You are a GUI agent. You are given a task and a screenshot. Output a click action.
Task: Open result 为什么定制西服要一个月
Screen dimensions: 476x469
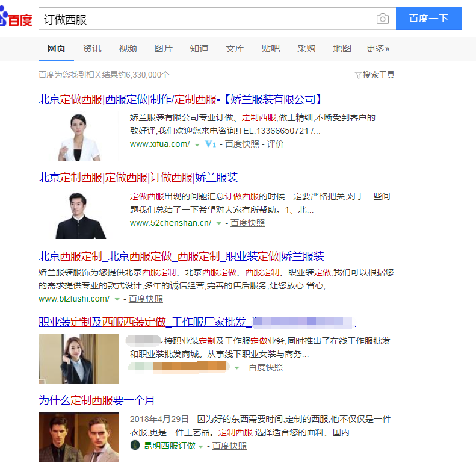(x=96, y=400)
